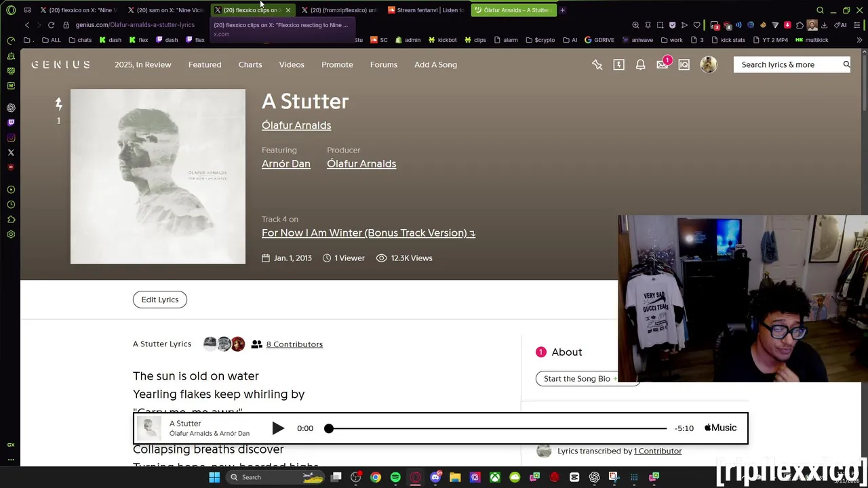
Task: Open the 'ALL' bookmarks folder
Action: pyautogui.click(x=52, y=40)
